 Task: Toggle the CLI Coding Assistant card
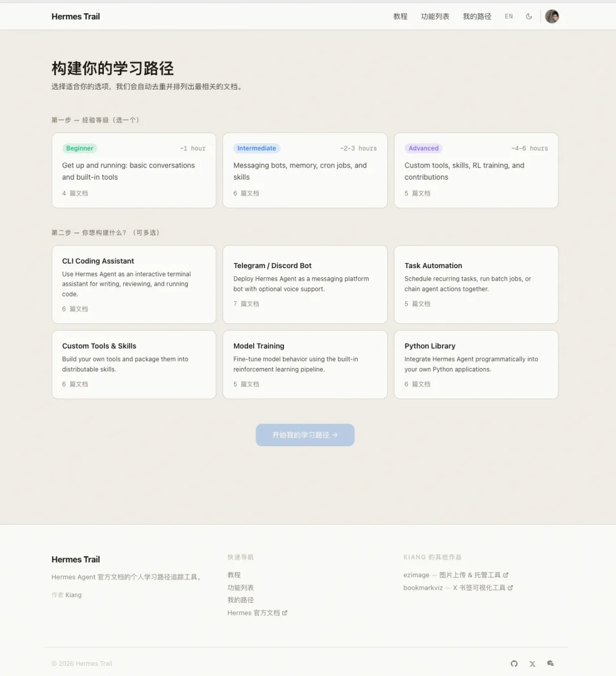[133, 285]
